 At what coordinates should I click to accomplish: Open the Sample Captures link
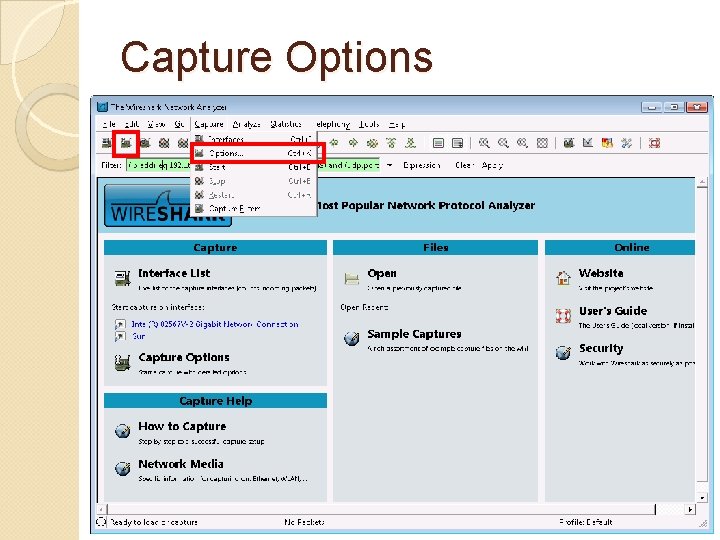pos(414,334)
